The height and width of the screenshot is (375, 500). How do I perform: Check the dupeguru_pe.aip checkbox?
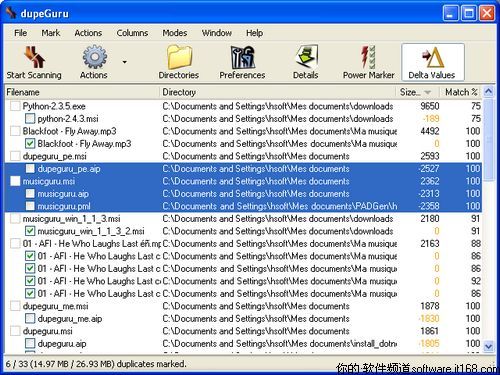(30, 169)
